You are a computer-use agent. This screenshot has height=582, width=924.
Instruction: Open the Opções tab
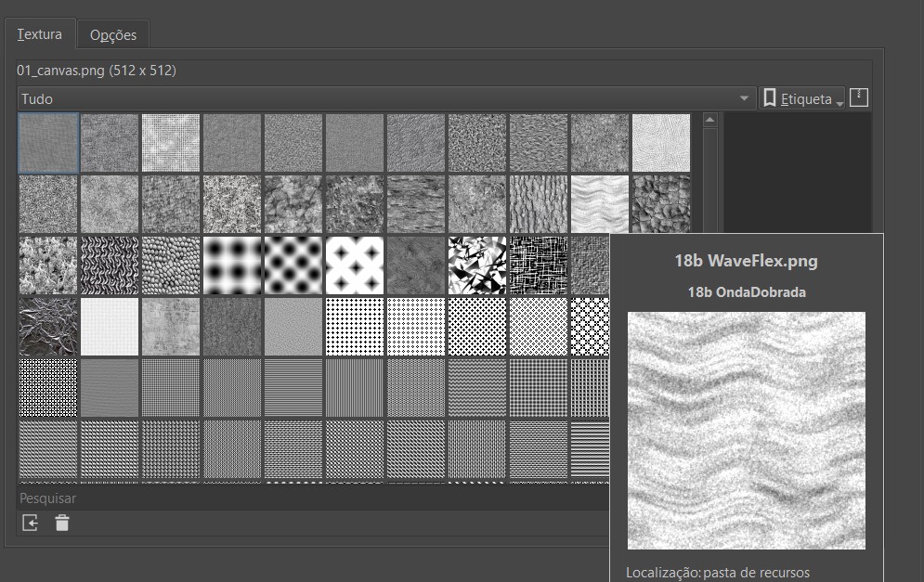pos(112,34)
